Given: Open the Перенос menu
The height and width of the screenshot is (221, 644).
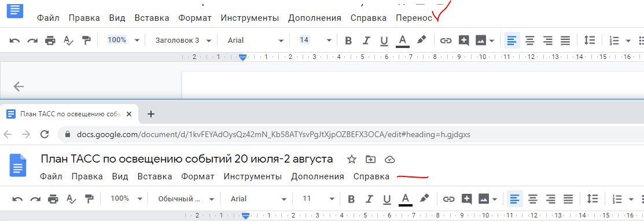Looking at the screenshot, I should pos(414,18).
